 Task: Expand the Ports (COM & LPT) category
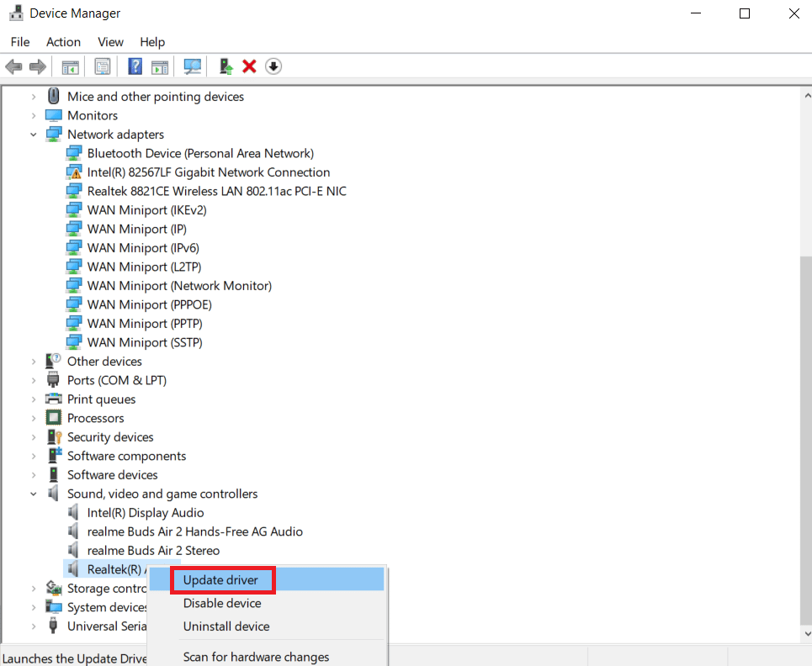coord(34,380)
